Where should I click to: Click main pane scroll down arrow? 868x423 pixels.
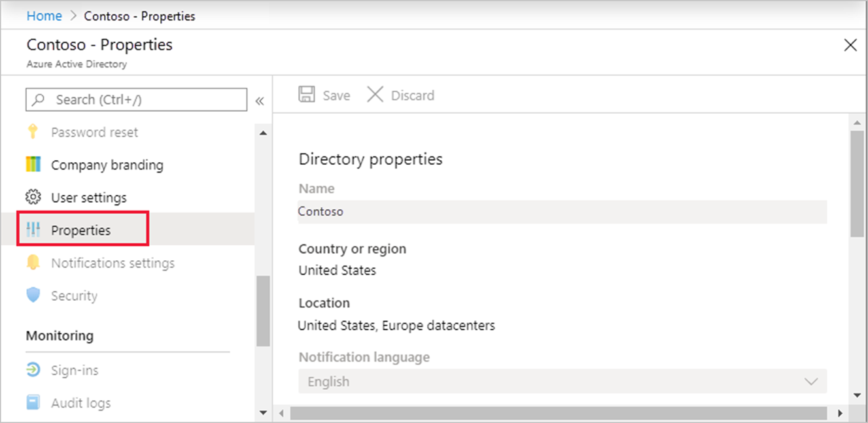click(856, 395)
